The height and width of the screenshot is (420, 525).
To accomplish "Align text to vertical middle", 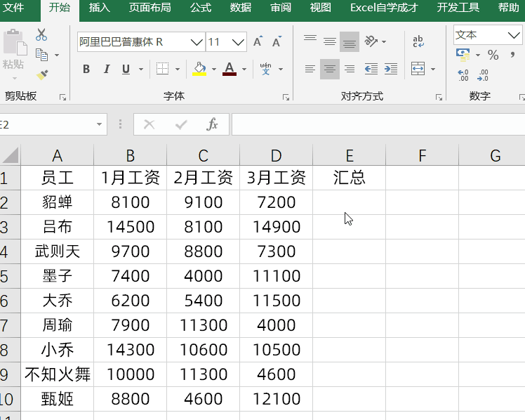I will click(x=330, y=41).
